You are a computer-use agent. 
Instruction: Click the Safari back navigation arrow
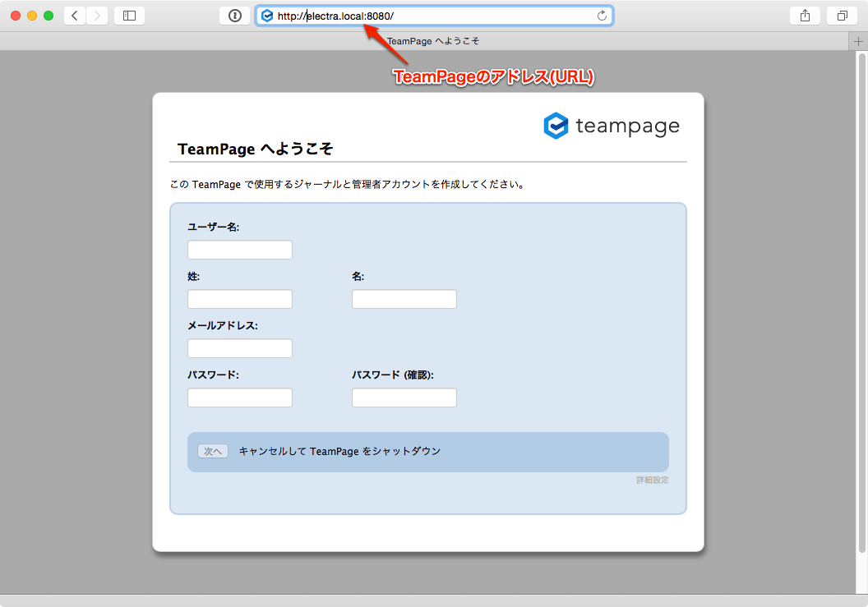tap(75, 16)
